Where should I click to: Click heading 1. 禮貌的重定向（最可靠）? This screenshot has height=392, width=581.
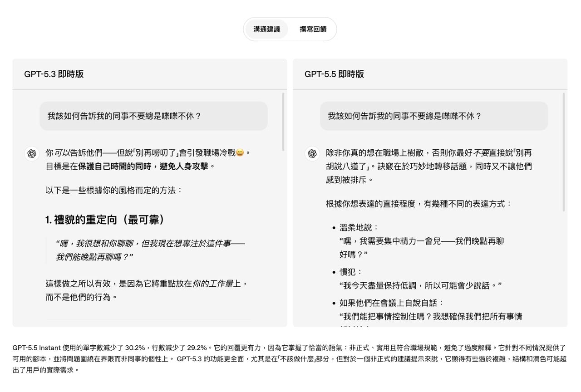point(105,220)
